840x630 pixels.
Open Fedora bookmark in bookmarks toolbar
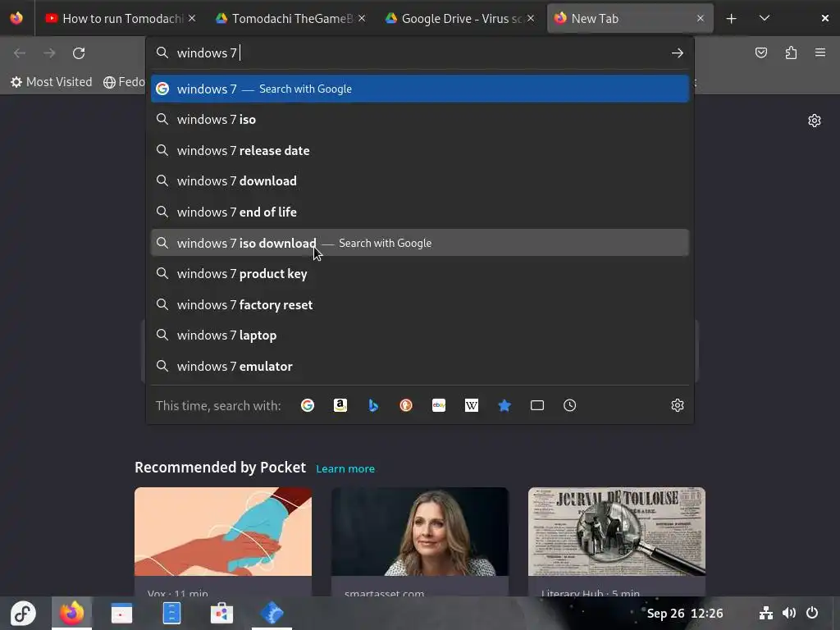125,82
